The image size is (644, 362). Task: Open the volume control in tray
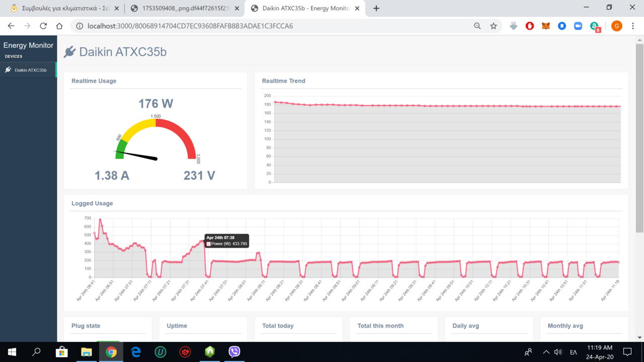pos(558,352)
